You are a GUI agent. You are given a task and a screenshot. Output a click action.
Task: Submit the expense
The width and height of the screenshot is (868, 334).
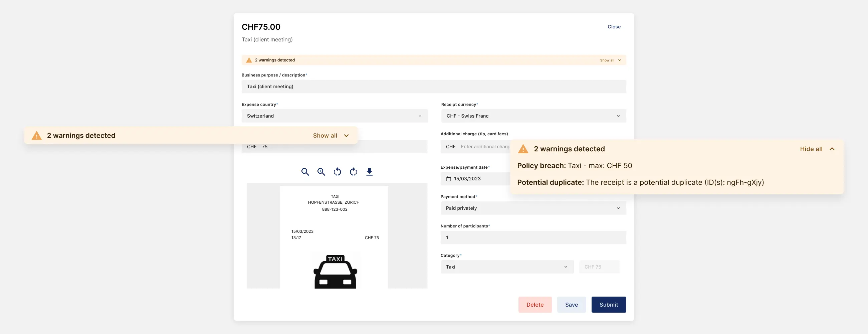click(609, 305)
